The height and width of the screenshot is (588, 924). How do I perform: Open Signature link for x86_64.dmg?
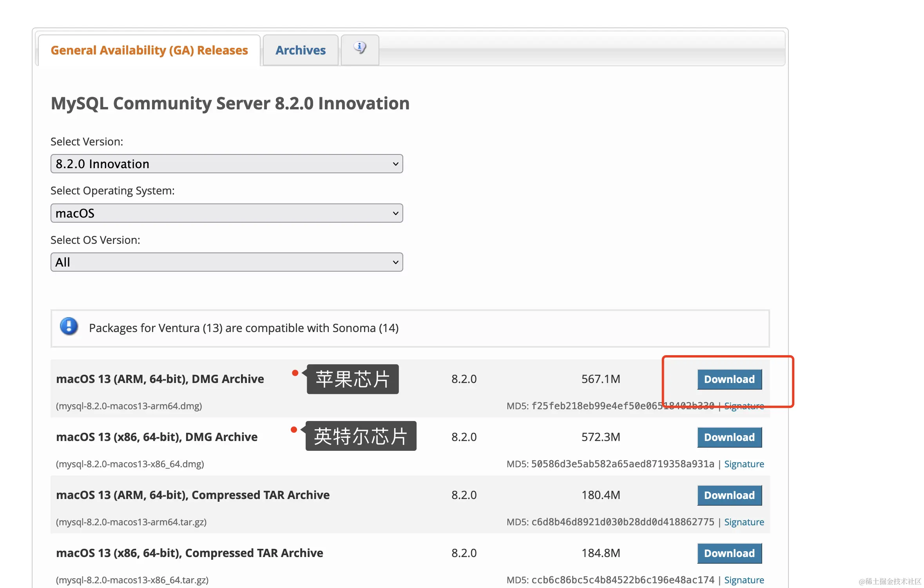[x=744, y=464]
